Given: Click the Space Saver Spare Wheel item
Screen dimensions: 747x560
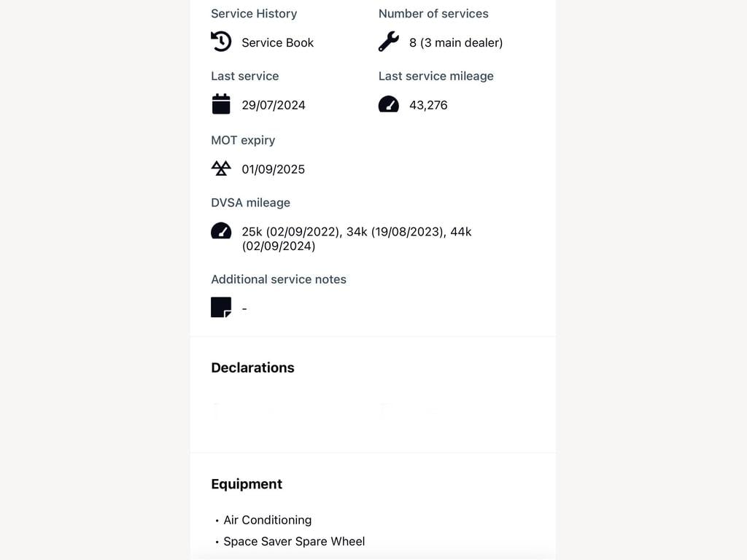Looking at the screenshot, I should (x=295, y=542).
